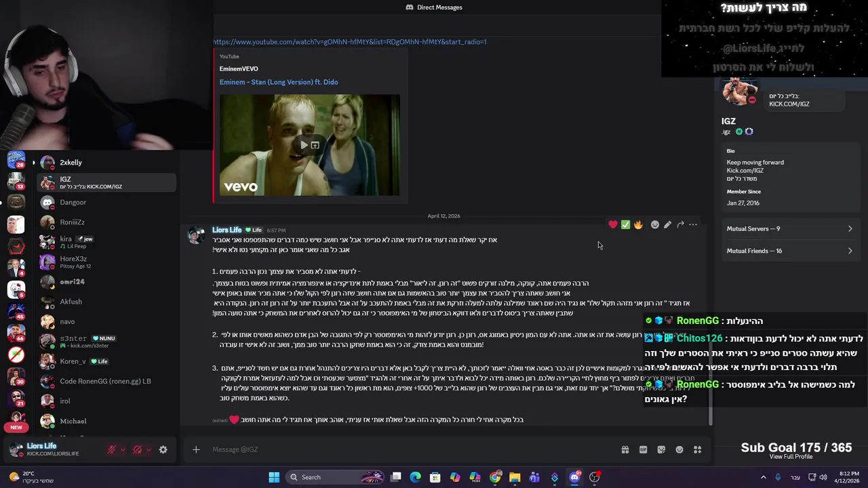Image resolution: width=868 pixels, height=488 pixels.
Task: Expand Mutual Servers — 9 section
Action: click(x=789, y=228)
